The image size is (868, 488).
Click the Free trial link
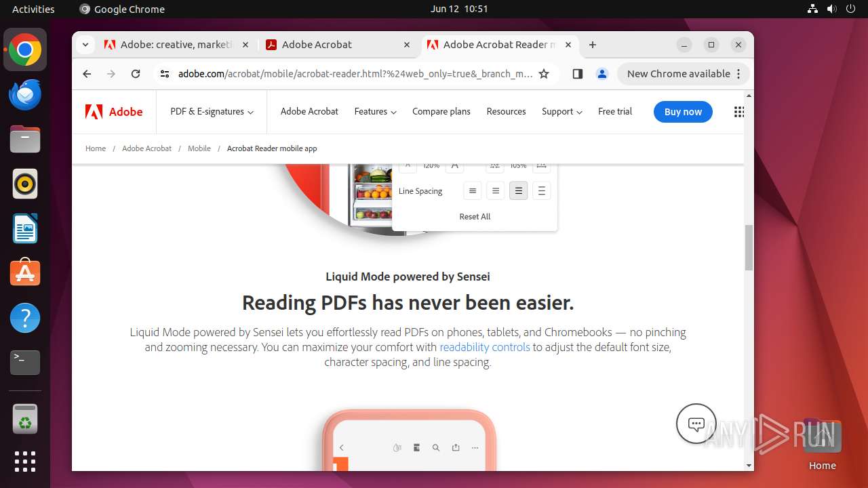tap(615, 112)
